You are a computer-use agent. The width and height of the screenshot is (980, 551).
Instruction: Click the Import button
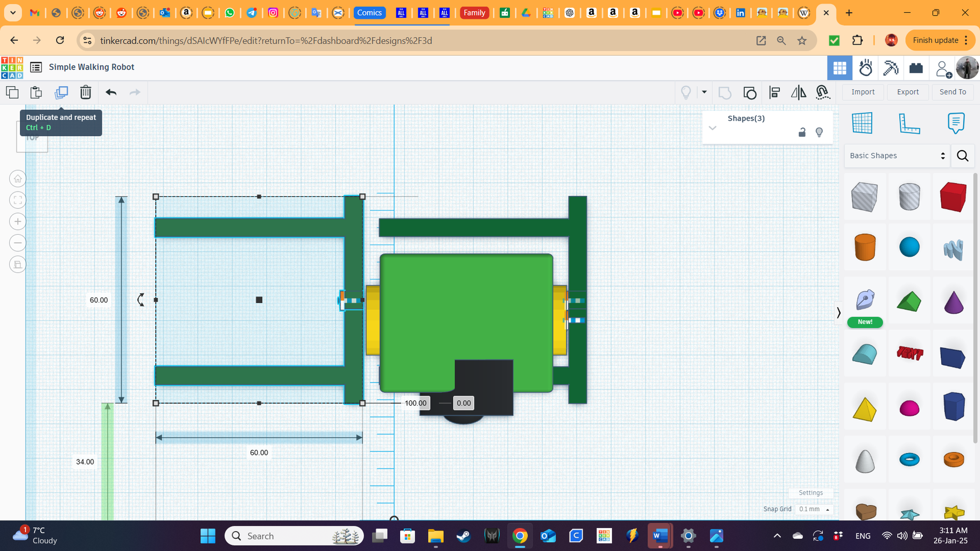[863, 92]
